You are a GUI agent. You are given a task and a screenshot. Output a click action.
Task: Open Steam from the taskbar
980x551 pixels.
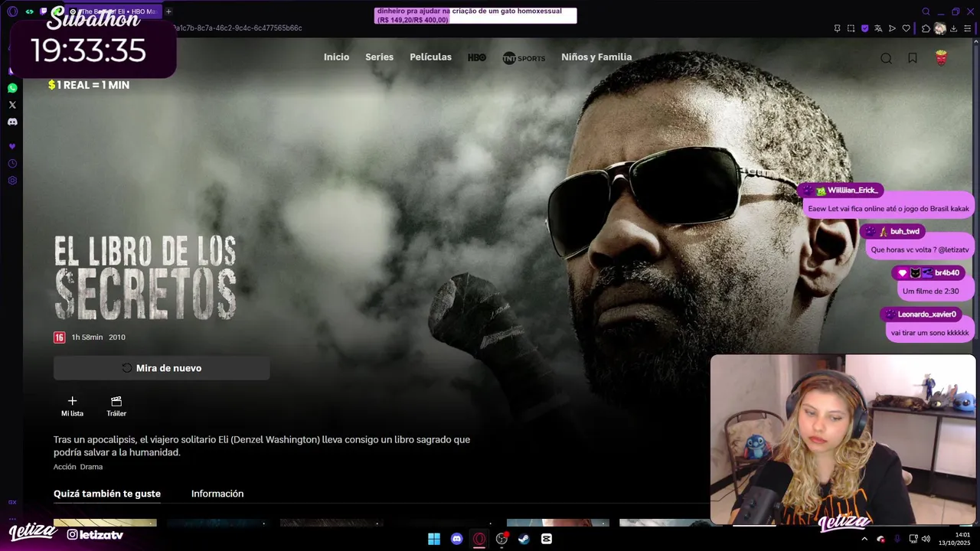524,539
